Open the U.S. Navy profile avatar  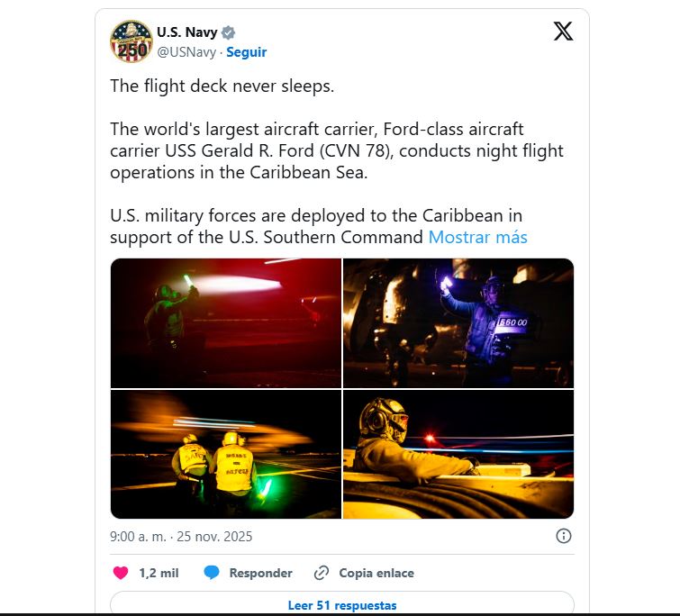click(x=131, y=41)
